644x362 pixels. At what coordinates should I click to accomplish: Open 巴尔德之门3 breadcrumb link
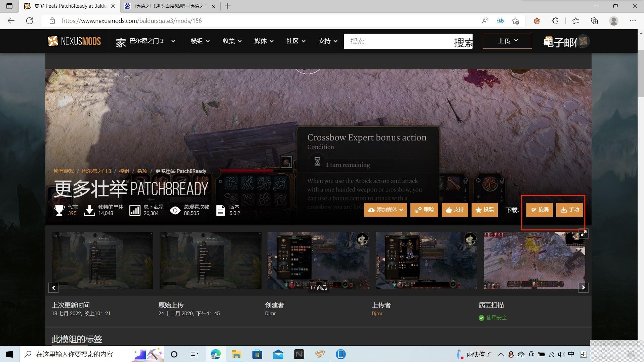click(x=96, y=171)
